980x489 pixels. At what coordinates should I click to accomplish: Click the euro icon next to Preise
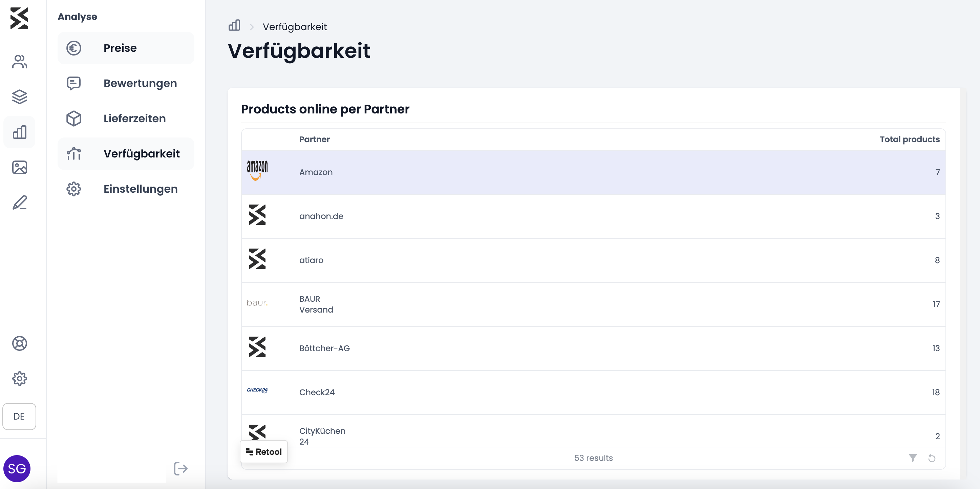click(x=74, y=48)
